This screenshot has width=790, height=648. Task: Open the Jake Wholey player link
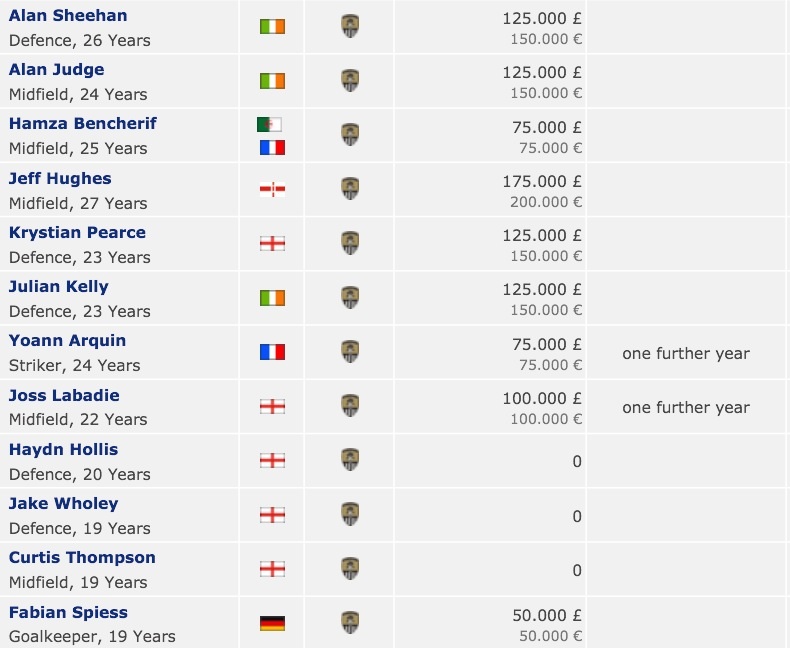[x=63, y=504]
